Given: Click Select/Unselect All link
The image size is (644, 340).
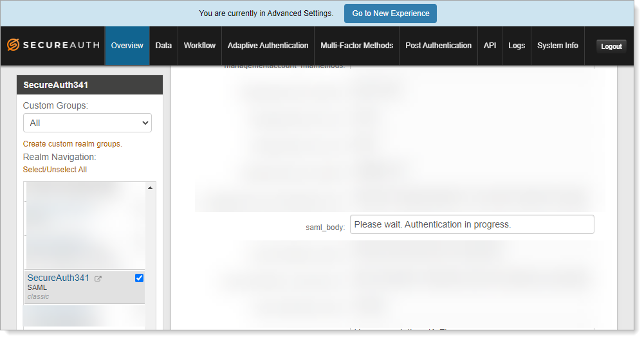Looking at the screenshot, I should 55,170.
